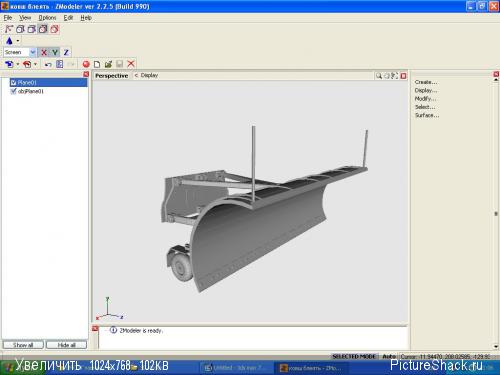Click the XYZ axis gizmo in viewport
500x375 pixels.
pyautogui.click(x=109, y=309)
